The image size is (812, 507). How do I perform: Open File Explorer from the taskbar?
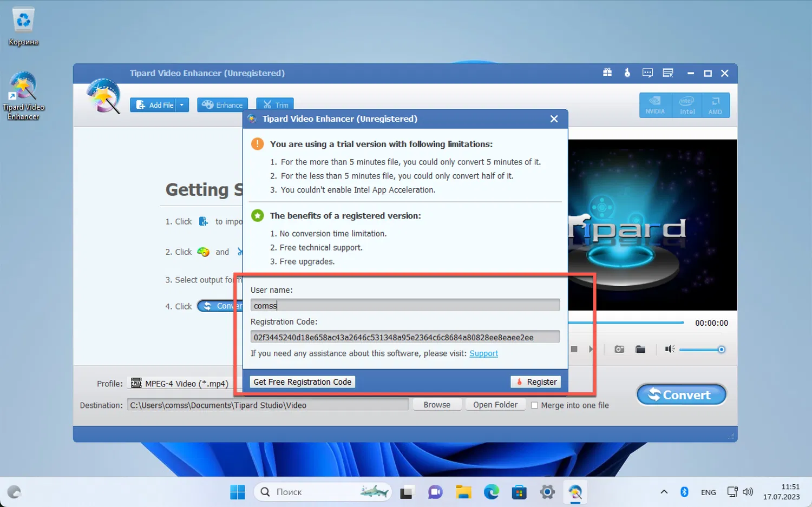pyautogui.click(x=463, y=492)
